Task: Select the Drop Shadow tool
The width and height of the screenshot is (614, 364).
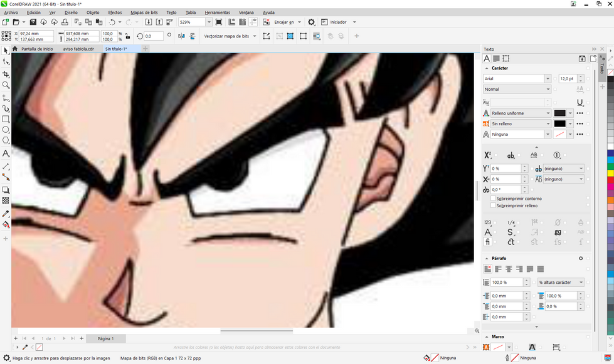Action: click(x=6, y=190)
